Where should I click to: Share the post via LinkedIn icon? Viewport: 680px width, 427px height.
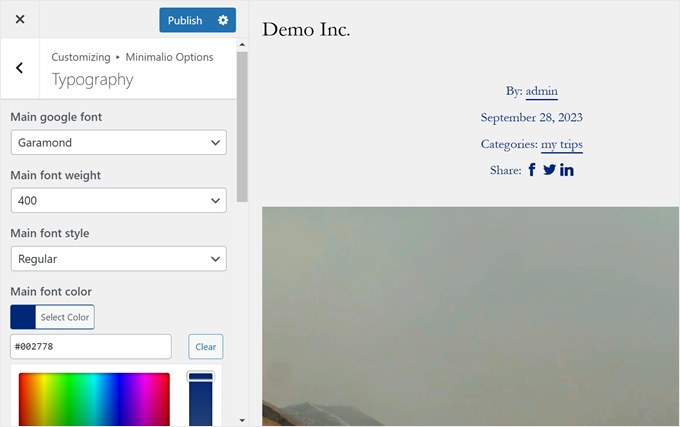click(x=567, y=170)
